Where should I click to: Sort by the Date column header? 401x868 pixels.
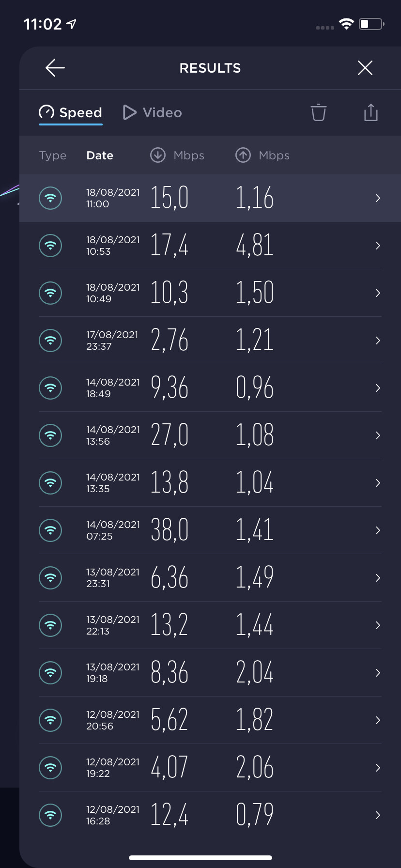tap(100, 155)
